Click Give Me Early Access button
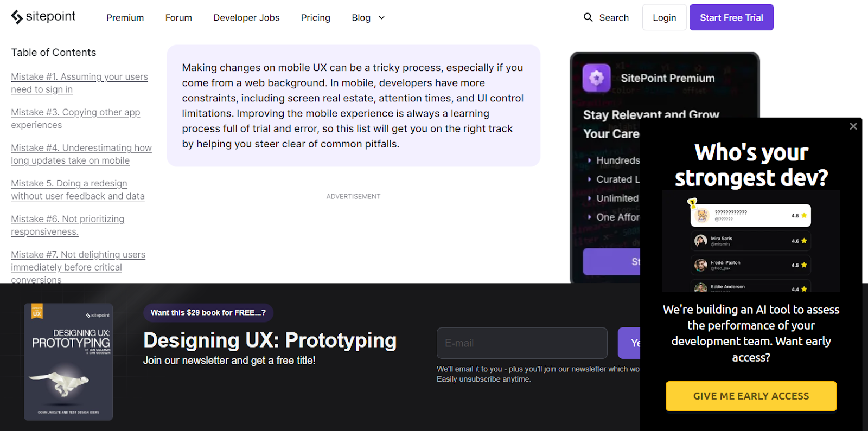The image size is (868, 431). point(751,396)
